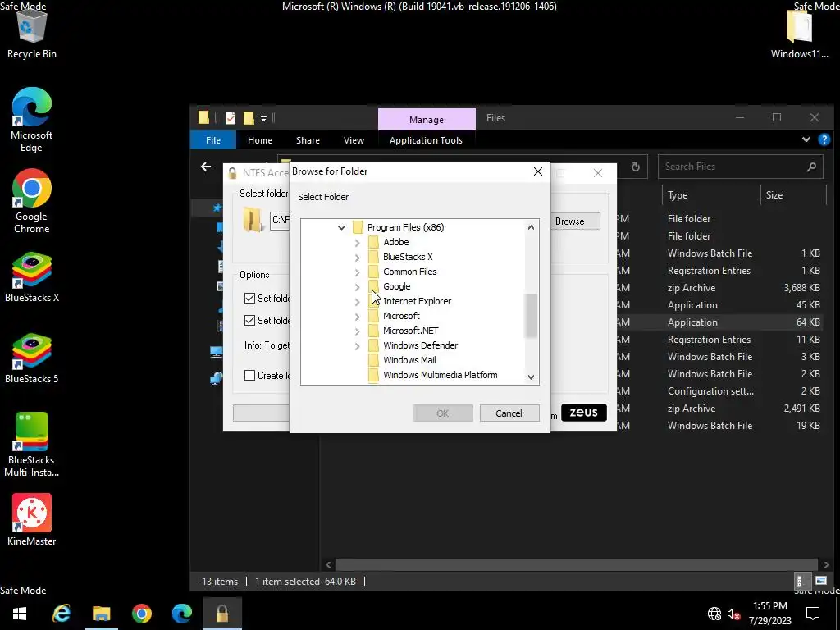Open the Home ribbon tab
The width and height of the screenshot is (840, 630).
[260, 139]
